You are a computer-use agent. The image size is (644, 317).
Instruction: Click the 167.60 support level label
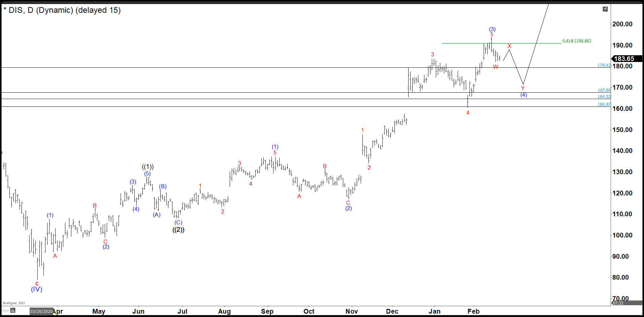[604, 90]
